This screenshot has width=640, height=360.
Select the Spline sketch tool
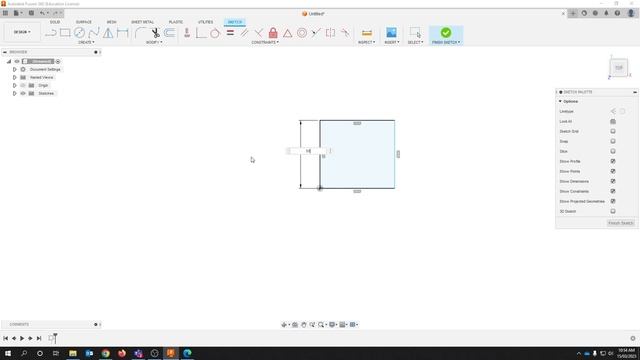pos(94,33)
